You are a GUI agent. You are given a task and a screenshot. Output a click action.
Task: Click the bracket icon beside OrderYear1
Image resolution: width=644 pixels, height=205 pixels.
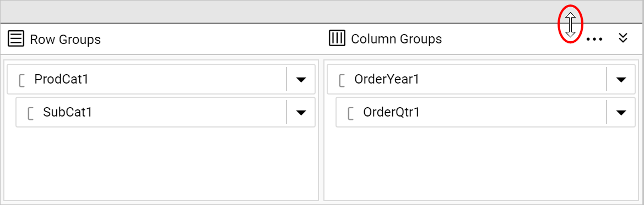[x=342, y=80]
